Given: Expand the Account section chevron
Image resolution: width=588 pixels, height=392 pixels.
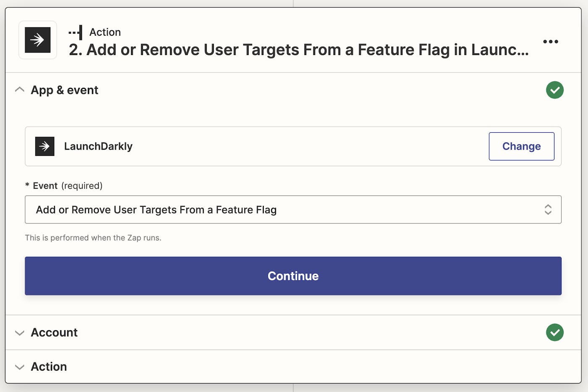Looking at the screenshot, I should pos(19,333).
